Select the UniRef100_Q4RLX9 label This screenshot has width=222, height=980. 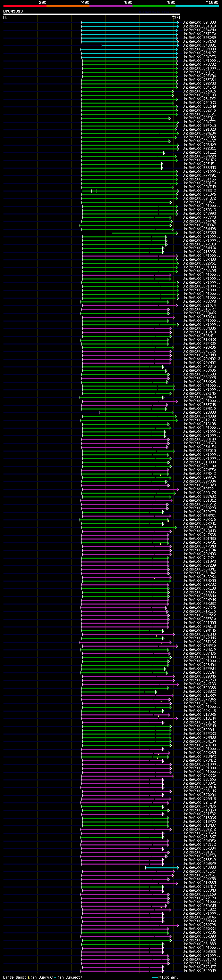point(199,244)
